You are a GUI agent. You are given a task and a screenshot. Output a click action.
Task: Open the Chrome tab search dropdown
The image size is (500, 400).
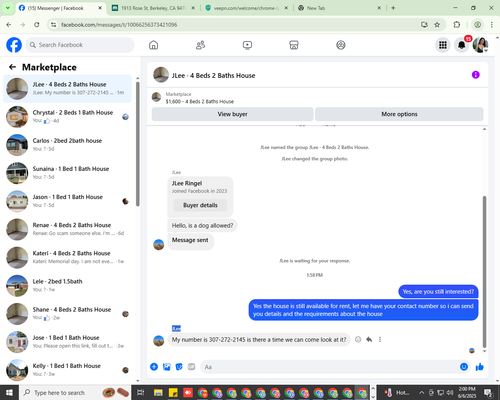click(7, 8)
